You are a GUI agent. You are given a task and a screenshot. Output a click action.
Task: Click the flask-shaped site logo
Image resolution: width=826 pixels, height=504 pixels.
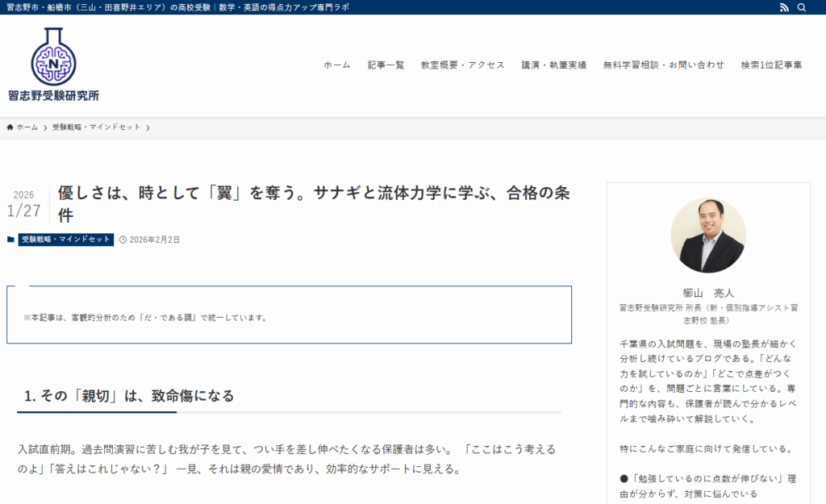coord(53,55)
